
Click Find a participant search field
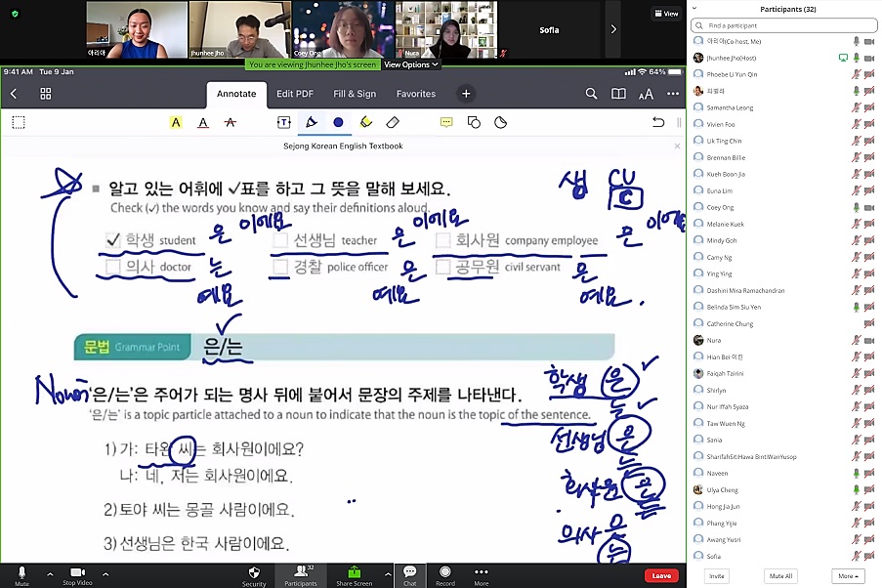(783, 25)
